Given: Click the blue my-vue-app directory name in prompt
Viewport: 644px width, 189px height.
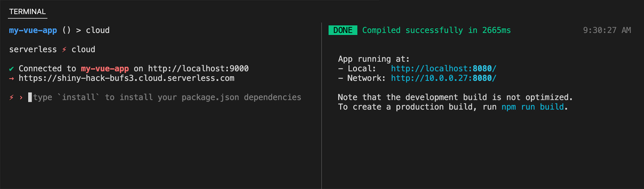Looking at the screenshot, I should point(33,30).
